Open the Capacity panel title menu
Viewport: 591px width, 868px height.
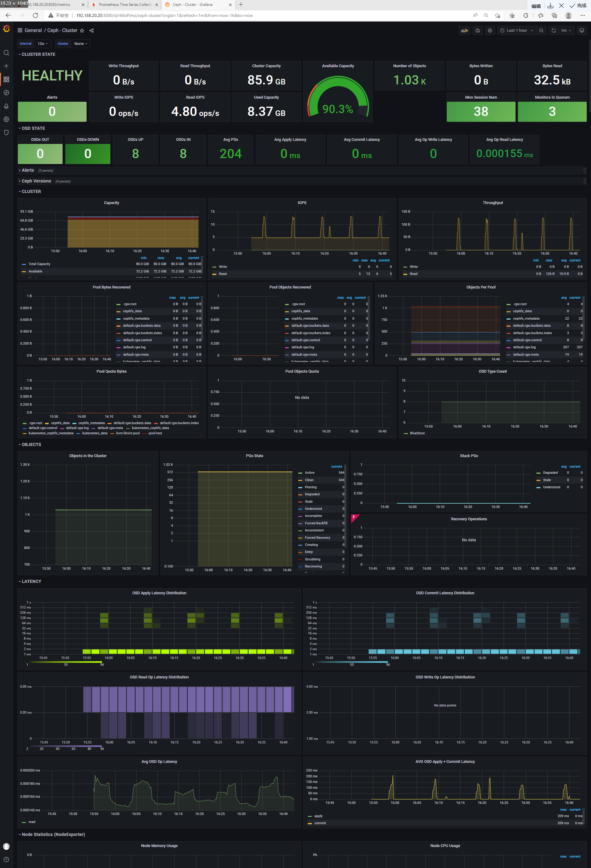(x=111, y=203)
